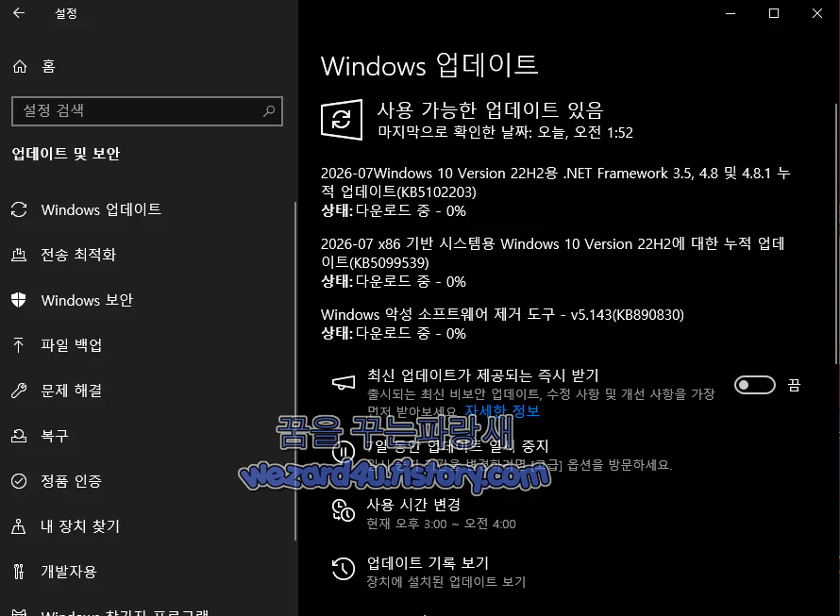
Task: Close the Settings window
Action: click(817, 13)
